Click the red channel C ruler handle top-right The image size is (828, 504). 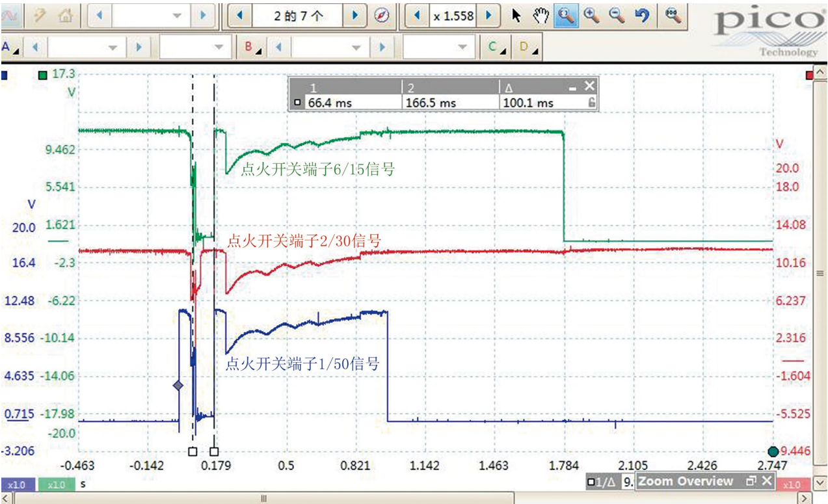(810, 75)
